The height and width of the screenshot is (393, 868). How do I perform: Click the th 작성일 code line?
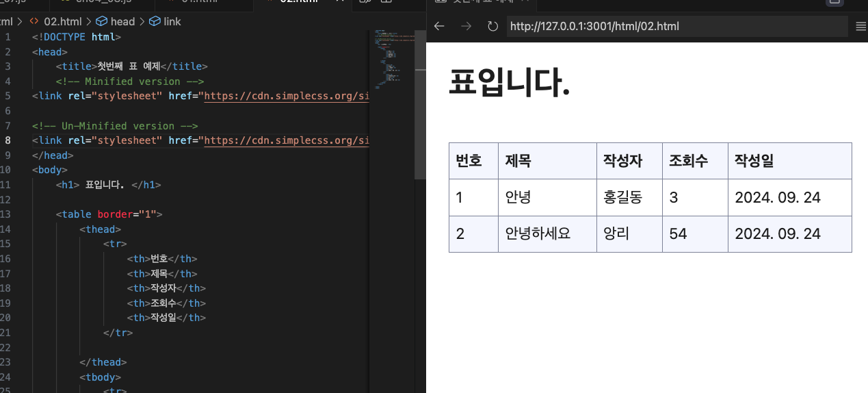(166, 318)
